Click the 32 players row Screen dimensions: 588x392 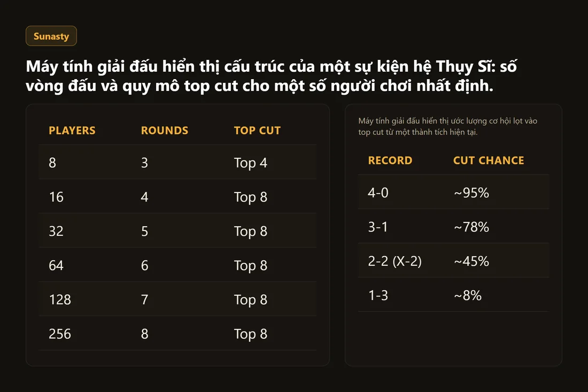177,230
